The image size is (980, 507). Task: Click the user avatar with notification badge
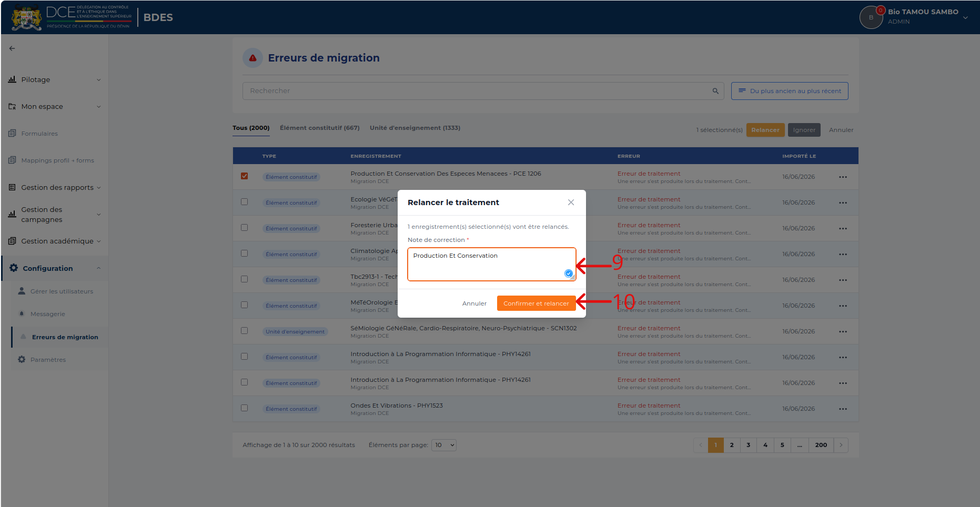[x=871, y=17]
